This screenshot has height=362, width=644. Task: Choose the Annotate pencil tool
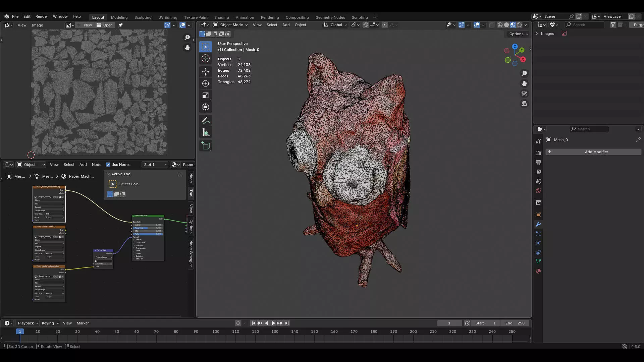click(206, 121)
